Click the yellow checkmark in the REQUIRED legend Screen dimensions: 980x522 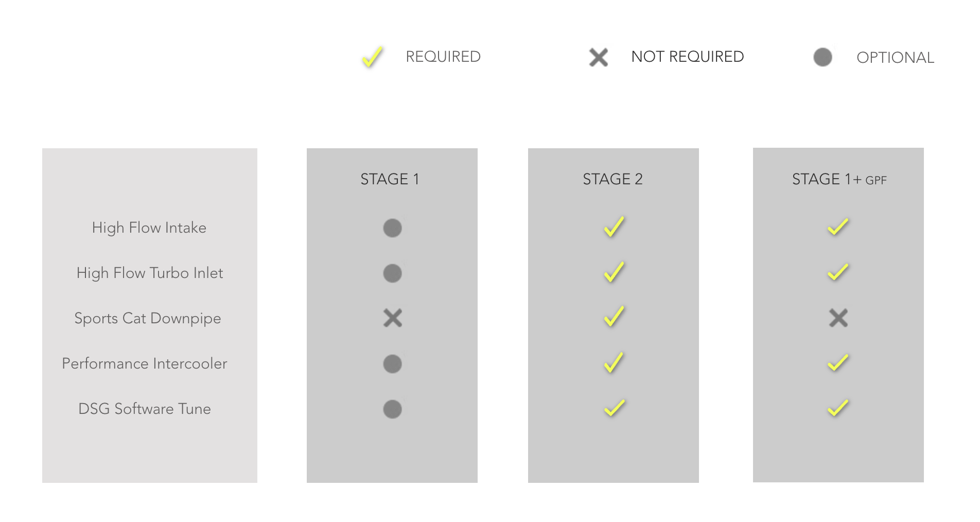[x=372, y=57]
